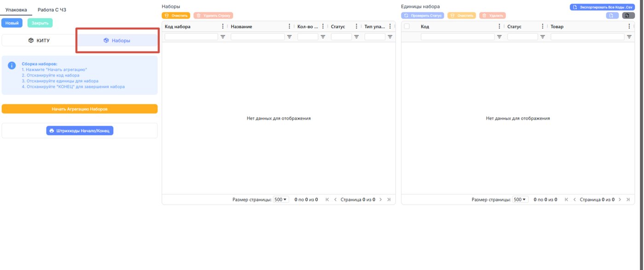Screen dimensions: 644x270
Task: Click the small light-blue file icon button
Action: [x=612, y=16]
